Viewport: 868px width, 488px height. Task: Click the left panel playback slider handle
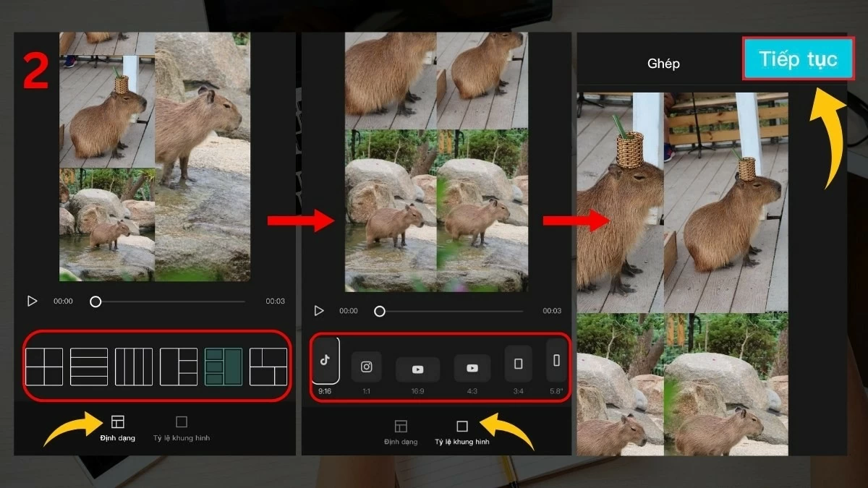pos(95,301)
